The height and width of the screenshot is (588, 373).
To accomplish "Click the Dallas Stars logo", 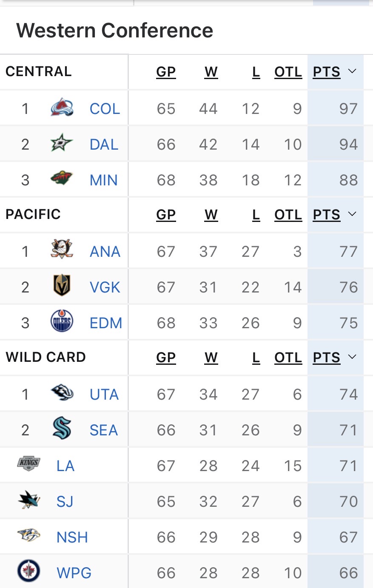I will click(62, 144).
